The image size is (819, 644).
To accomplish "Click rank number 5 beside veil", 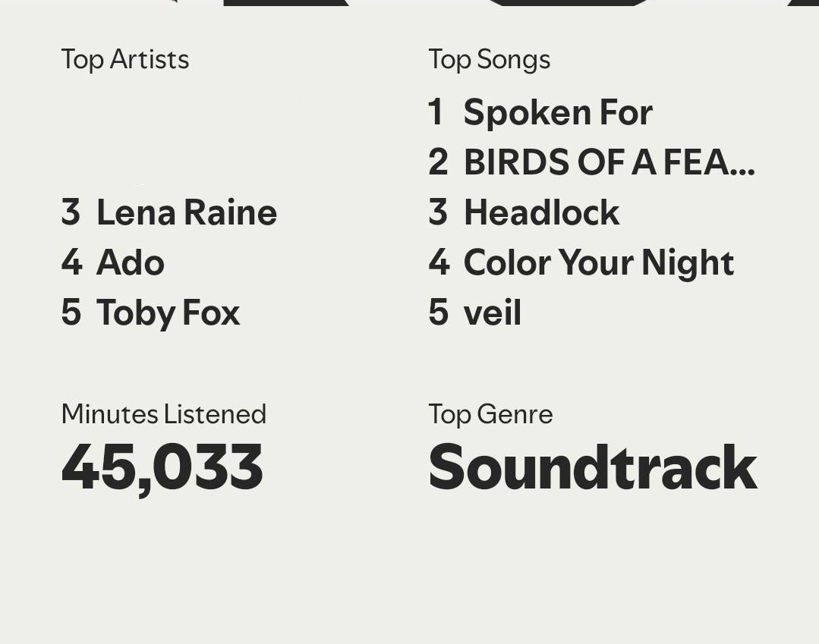I will [438, 313].
